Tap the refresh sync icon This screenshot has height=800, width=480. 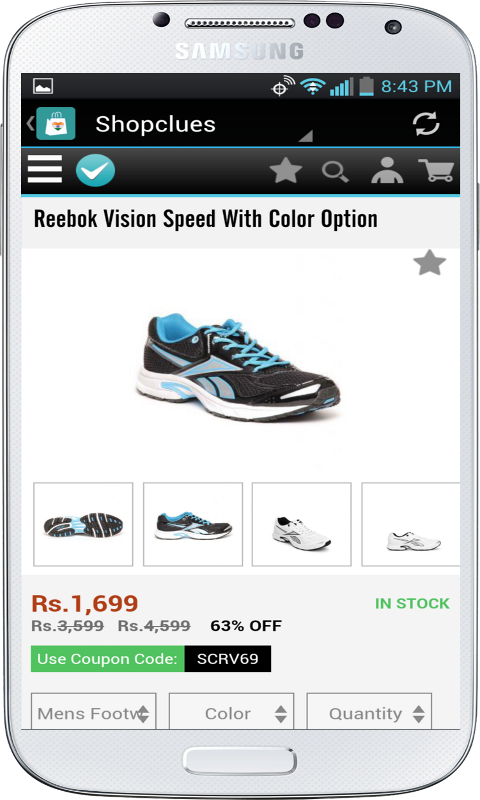(x=426, y=124)
